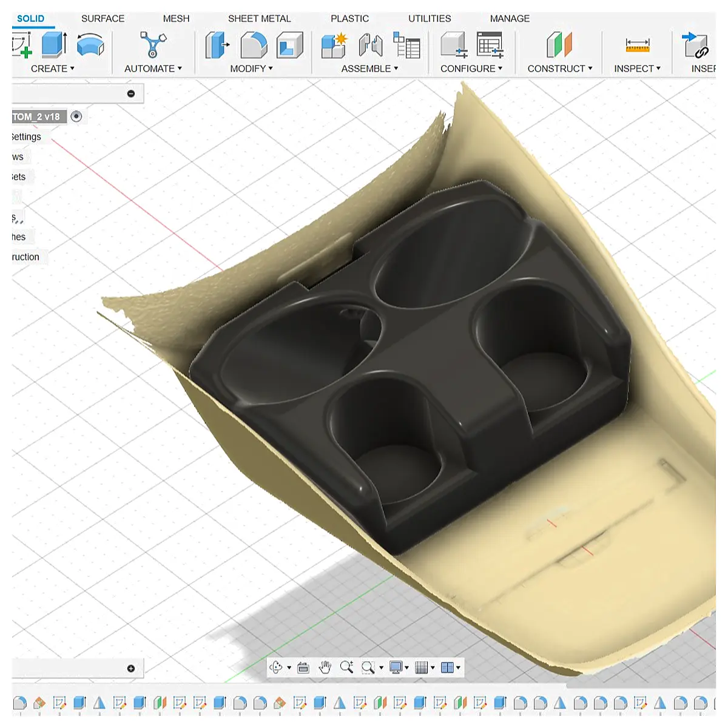Select the Shell tool in Modify
The image size is (728, 728).
[290, 45]
